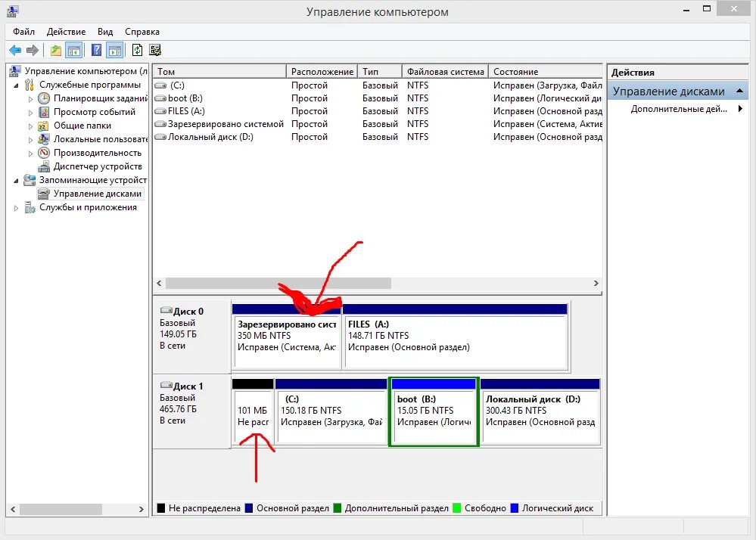Click volume list scroll-left arrow
756x540 pixels.
pyautogui.click(x=159, y=284)
